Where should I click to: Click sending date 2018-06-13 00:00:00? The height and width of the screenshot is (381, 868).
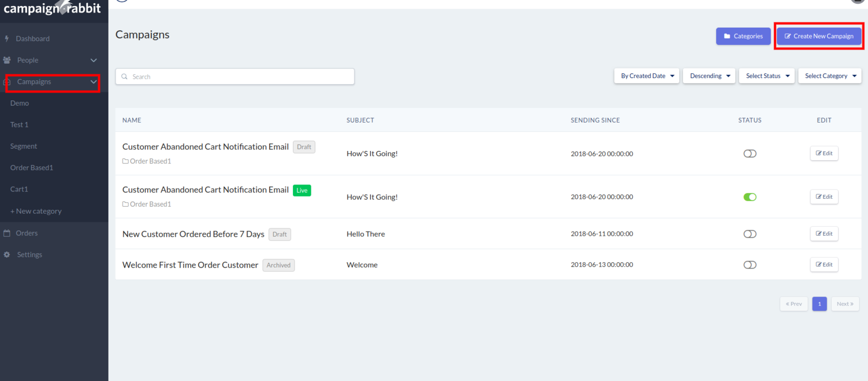pos(602,265)
